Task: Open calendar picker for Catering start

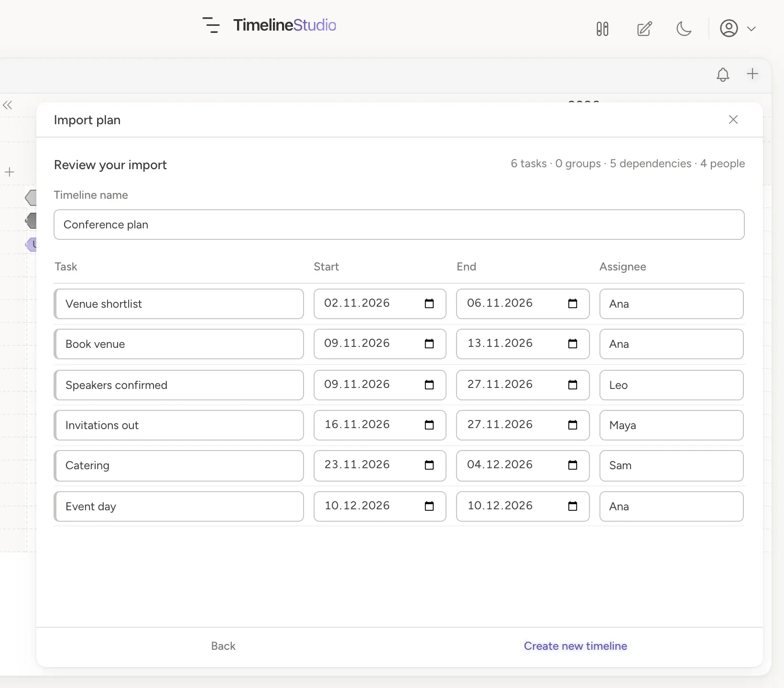Action: pos(429,465)
